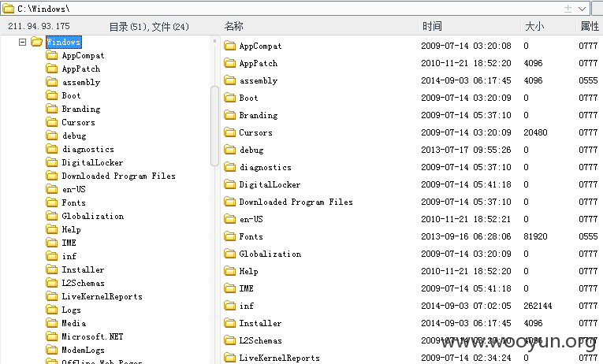Click the AppCompat folder icon in file list

click(229, 46)
